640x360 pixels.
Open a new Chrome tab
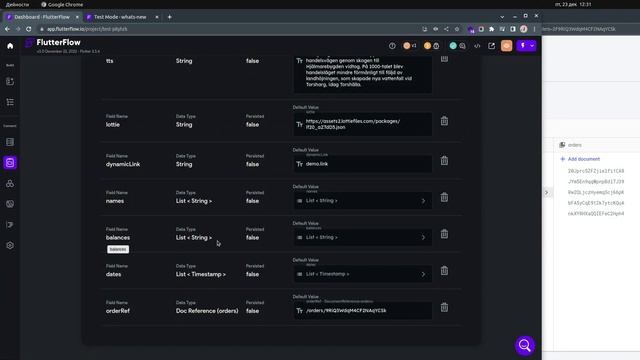(x=169, y=17)
